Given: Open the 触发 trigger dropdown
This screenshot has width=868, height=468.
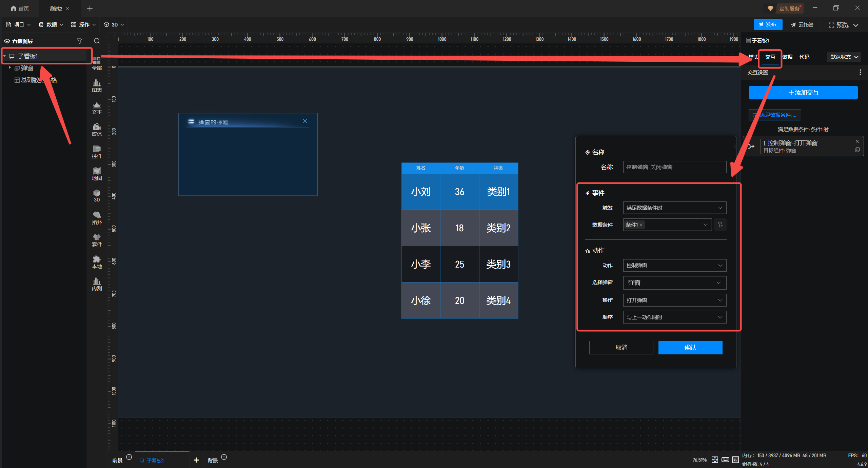Looking at the screenshot, I should point(674,208).
